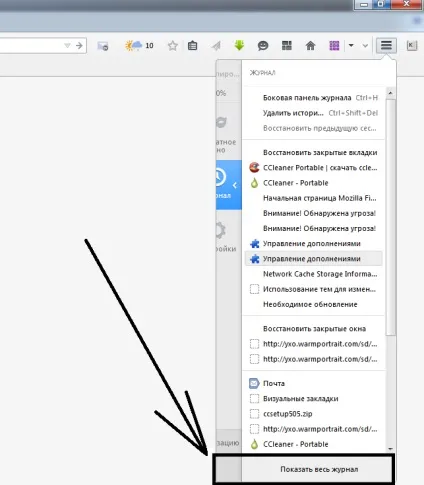Open Network Cache Storage Information entry

pyautogui.click(x=314, y=274)
